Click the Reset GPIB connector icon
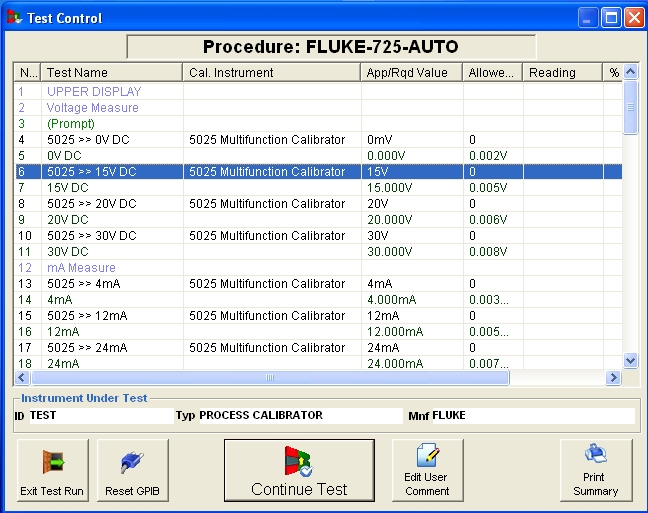The image size is (648, 513). pyautogui.click(x=133, y=463)
